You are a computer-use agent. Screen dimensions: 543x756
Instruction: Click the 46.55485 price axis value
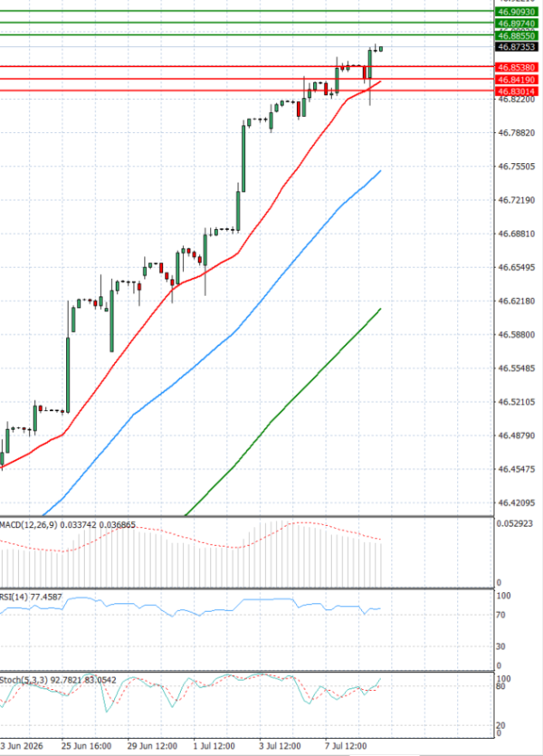pyautogui.click(x=517, y=368)
